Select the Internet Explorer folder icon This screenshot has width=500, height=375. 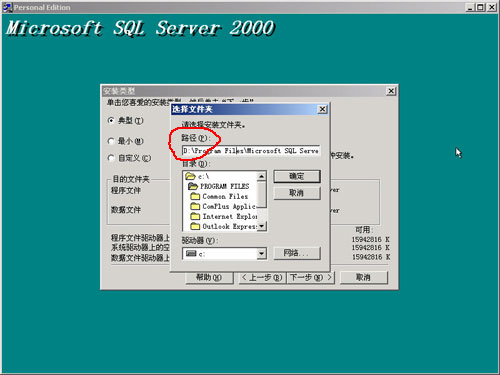[x=195, y=216]
